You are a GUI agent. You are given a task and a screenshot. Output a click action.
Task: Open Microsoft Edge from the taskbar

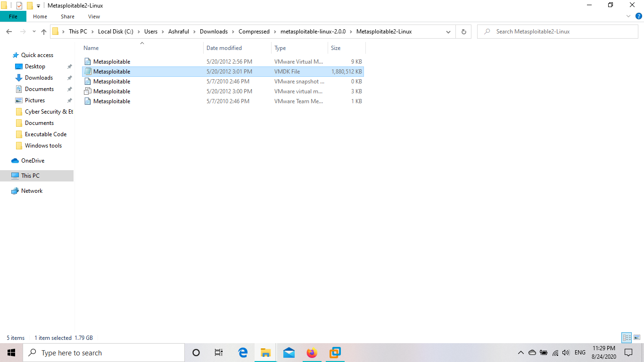pos(242,352)
